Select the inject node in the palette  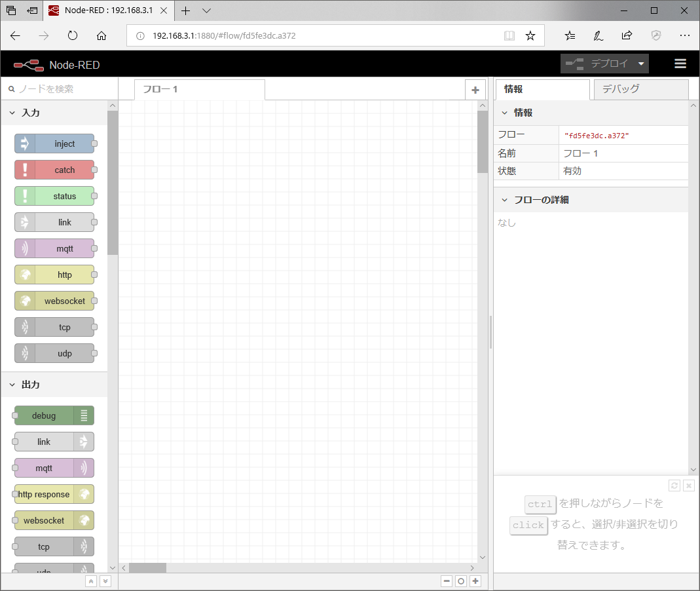(x=54, y=144)
